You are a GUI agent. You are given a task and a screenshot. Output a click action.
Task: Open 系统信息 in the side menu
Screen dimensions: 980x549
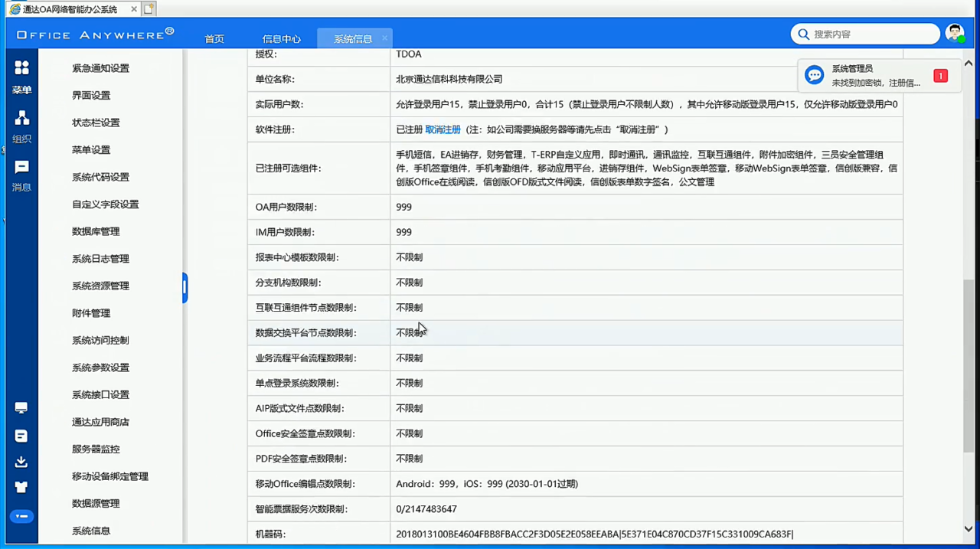click(91, 531)
